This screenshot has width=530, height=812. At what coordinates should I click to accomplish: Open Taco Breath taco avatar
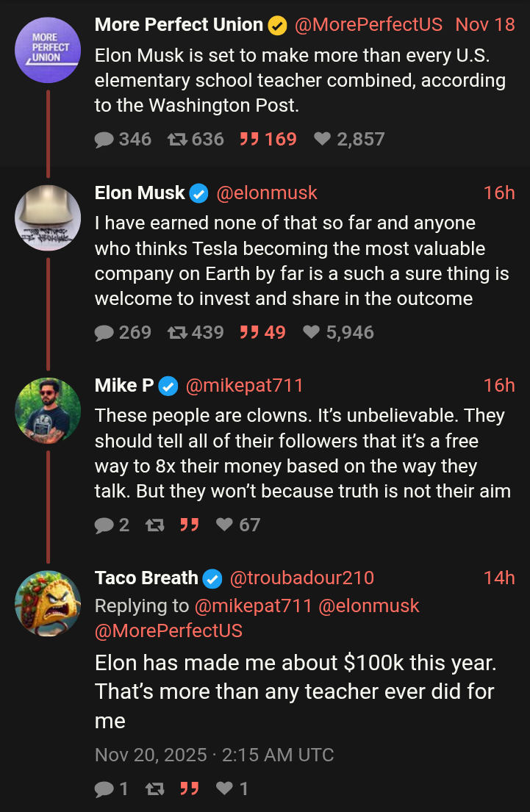[x=48, y=604]
